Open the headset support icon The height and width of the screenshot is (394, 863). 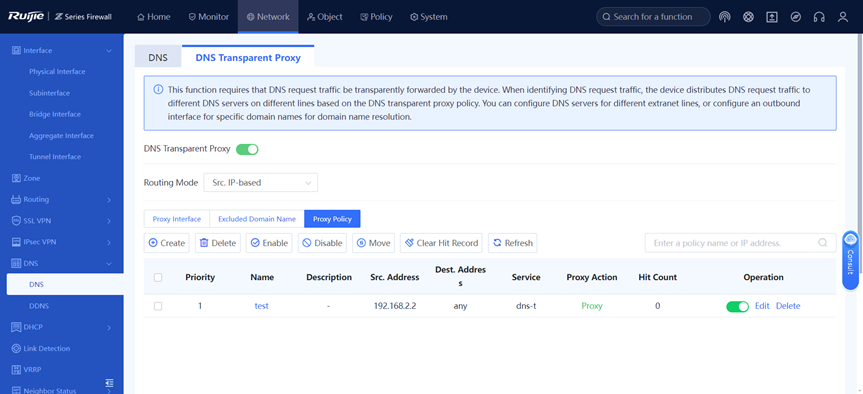[819, 17]
